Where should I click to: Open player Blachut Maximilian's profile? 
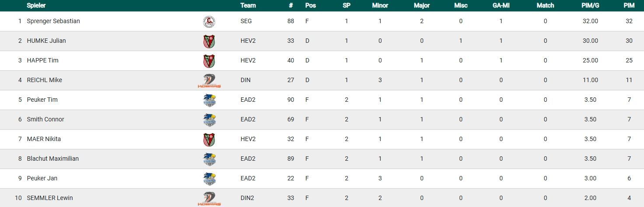[53, 159]
